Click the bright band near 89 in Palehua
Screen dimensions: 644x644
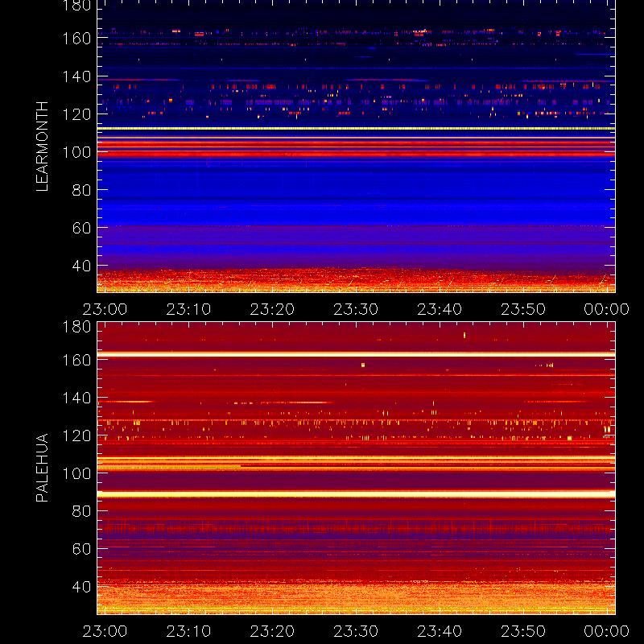(x=356, y=494)
